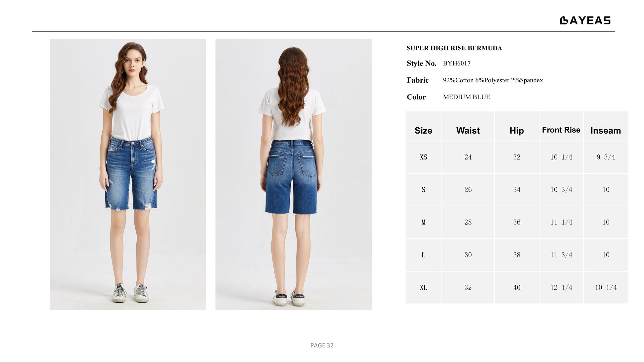Click hip value 34 in S row
The height and width of the screenshot is (362, 644).
point(517,190)
